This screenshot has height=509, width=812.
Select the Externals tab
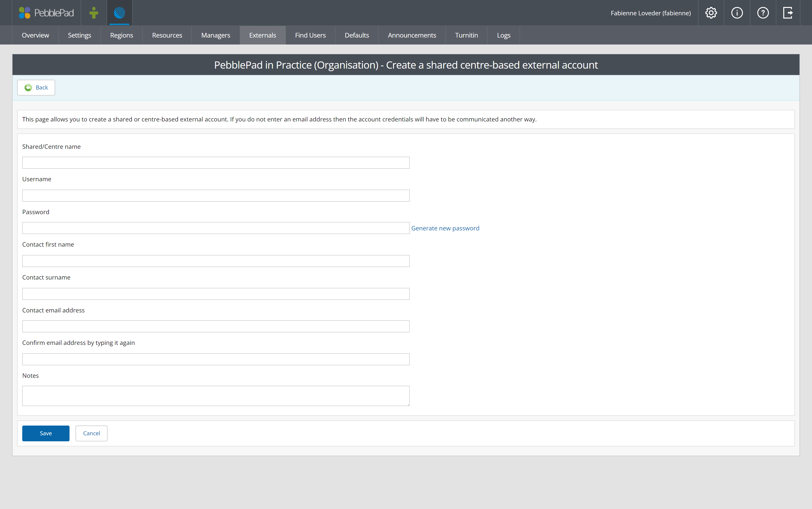click(263, 35)
